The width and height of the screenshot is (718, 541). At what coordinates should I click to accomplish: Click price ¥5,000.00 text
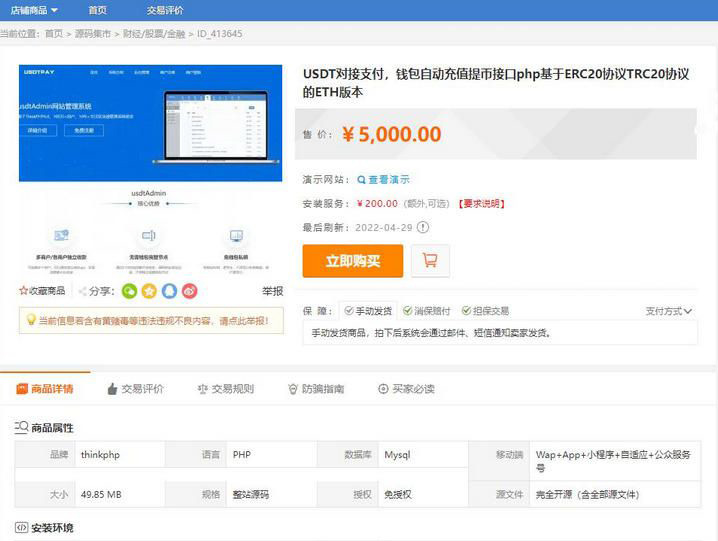[392, 134]
